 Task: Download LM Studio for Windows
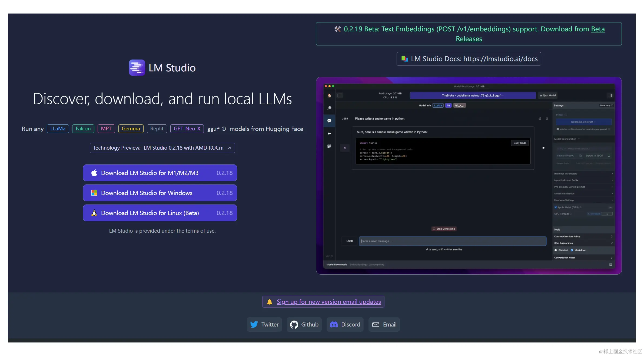click(160, 193)
